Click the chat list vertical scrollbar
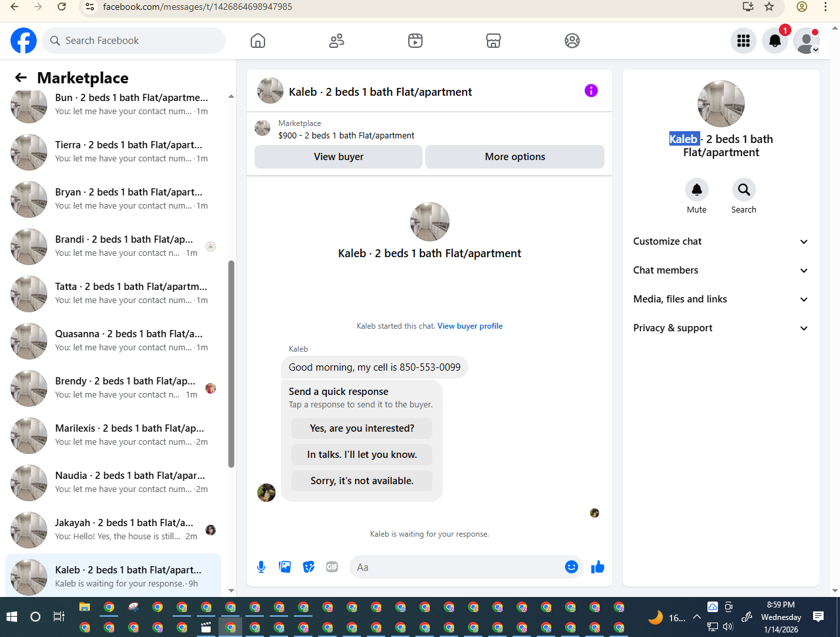The image size is (840, 637). pyautogui.click(x=231, y=364)
